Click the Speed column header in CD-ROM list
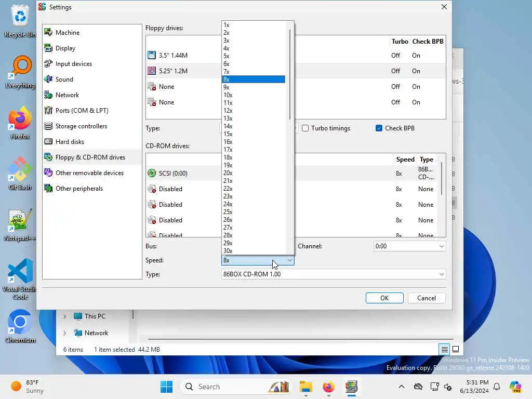Image resolution: width=532 pixels, height=399 pixels. tap(405, 159)
